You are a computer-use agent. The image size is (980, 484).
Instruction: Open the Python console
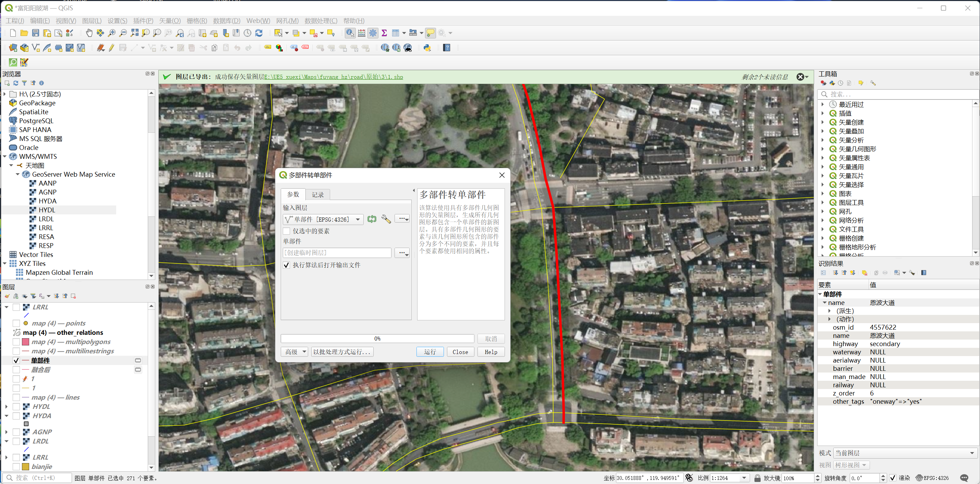point(427,48)
